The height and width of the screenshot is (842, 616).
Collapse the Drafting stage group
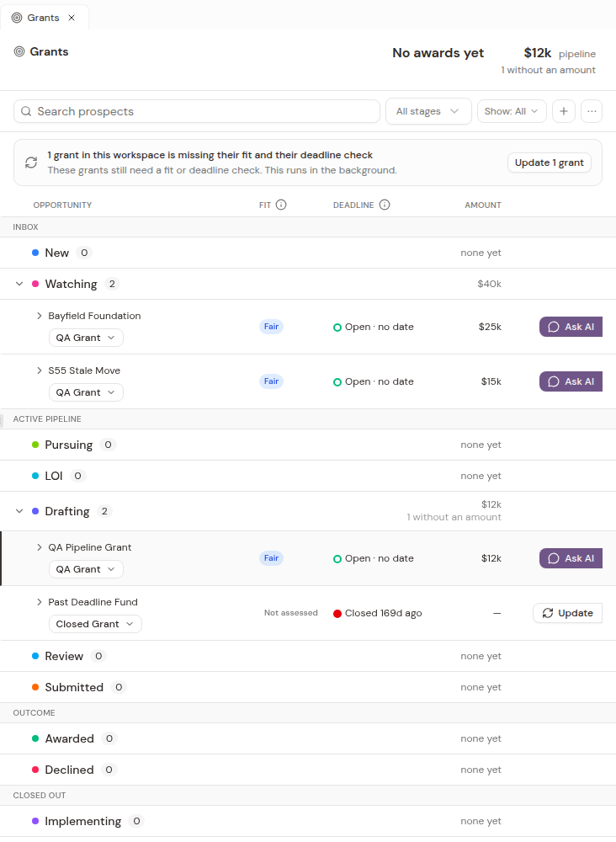coord(19,511)
